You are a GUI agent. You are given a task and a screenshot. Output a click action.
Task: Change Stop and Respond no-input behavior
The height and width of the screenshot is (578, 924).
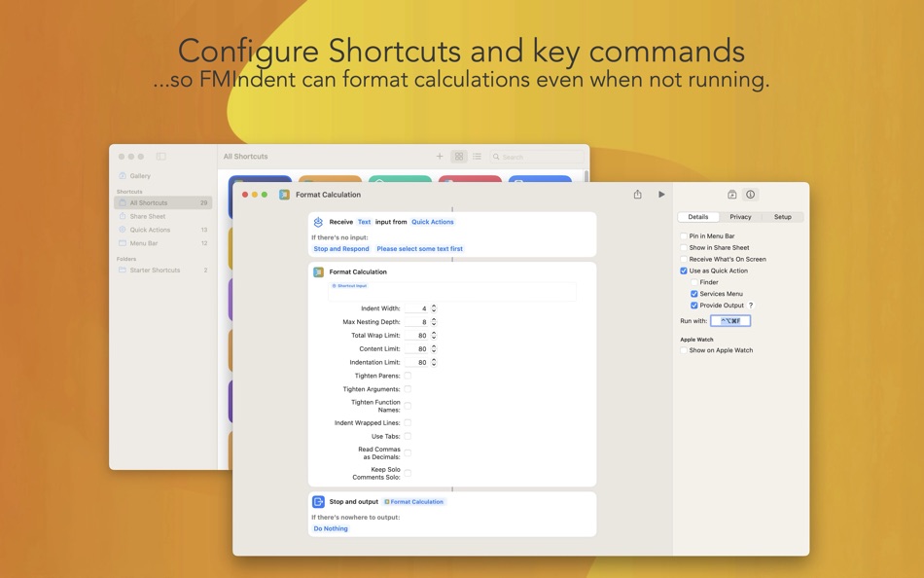point(341,249)
